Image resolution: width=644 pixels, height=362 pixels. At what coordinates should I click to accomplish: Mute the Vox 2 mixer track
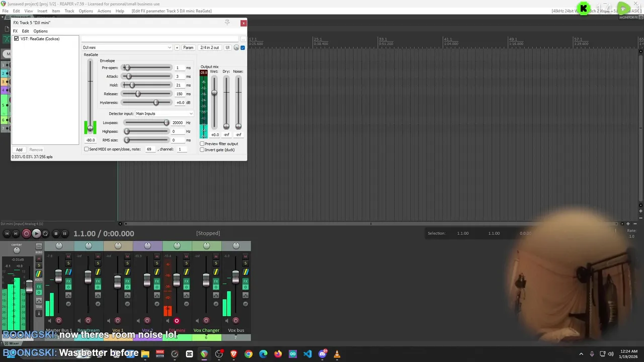157,256
